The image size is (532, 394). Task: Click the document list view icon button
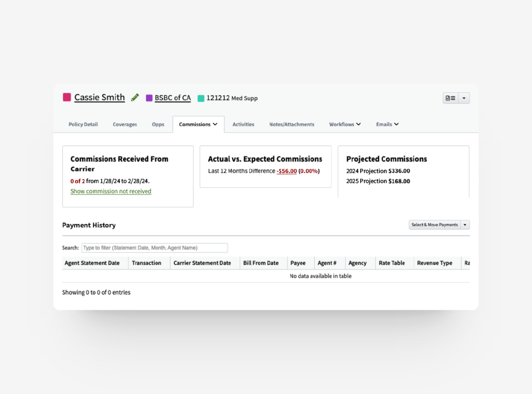click(x=450, y=98)
